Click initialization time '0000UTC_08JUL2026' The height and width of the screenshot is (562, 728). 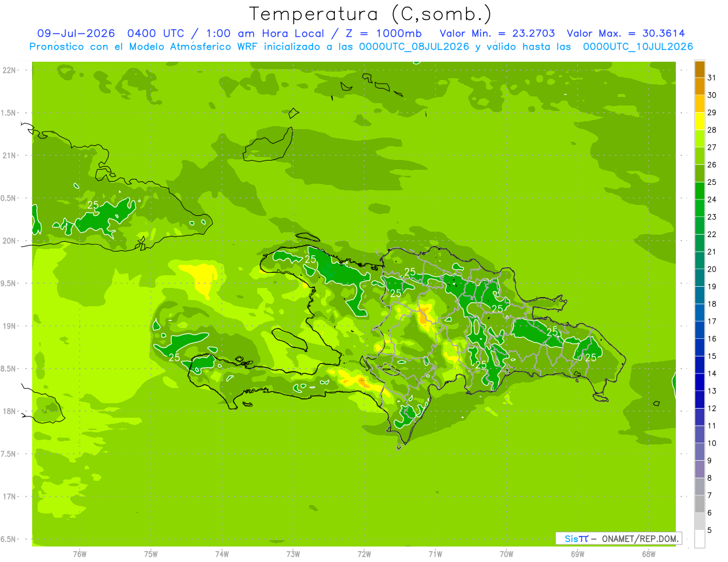click(x=414, y=47)
